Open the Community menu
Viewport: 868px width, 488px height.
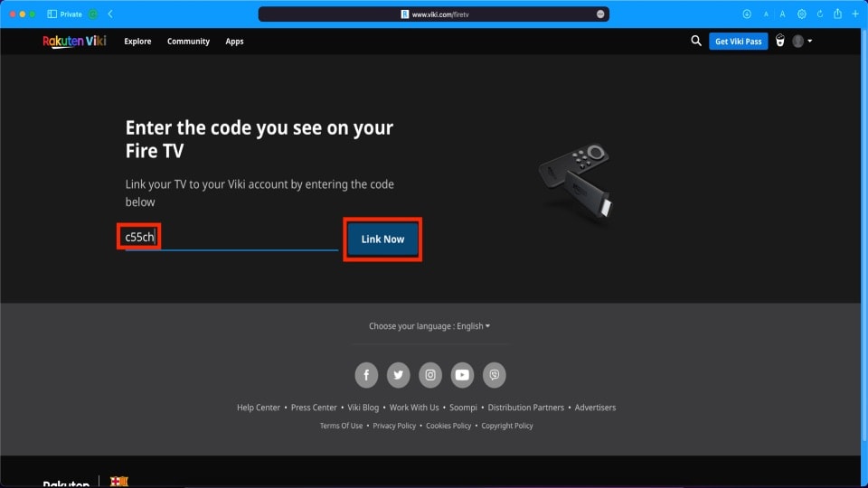188,42
